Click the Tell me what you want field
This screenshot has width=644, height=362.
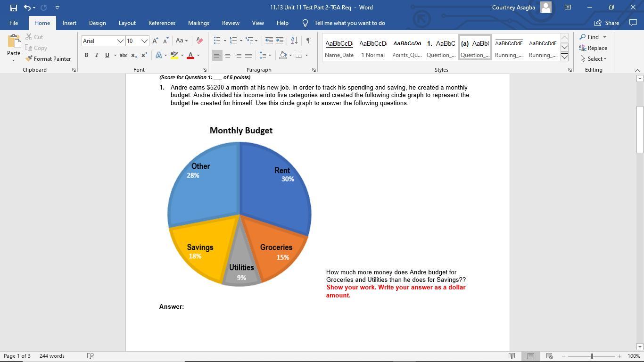tap(349, 23)
